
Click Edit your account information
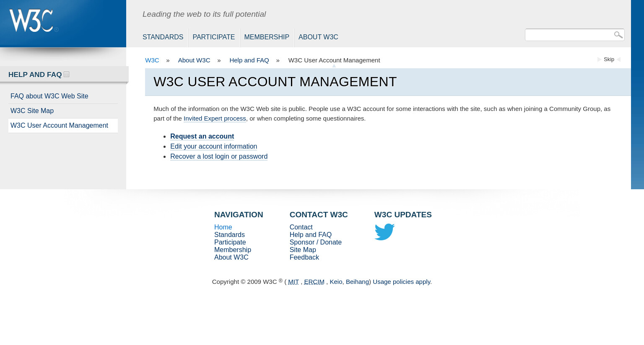pos(213,147)
